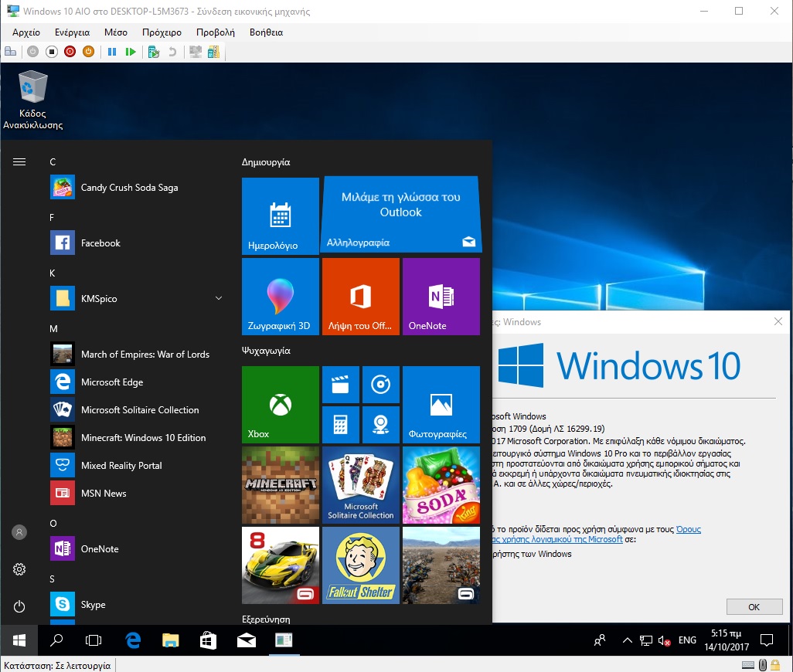Open the Ημερολόγιο calendar tile
The height and width of the screenshot is (672, 793).
point(281,216)
